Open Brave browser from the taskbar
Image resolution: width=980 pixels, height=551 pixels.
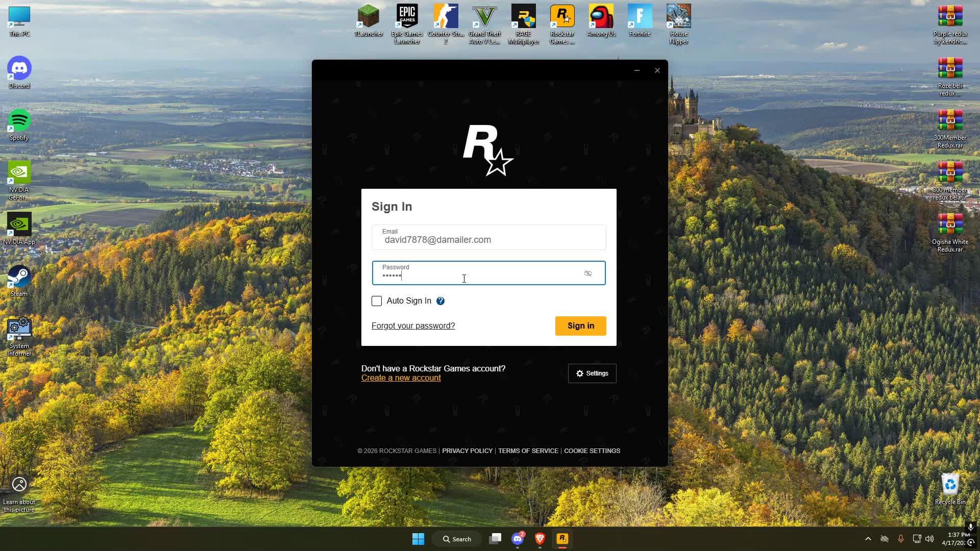(540, 539)
